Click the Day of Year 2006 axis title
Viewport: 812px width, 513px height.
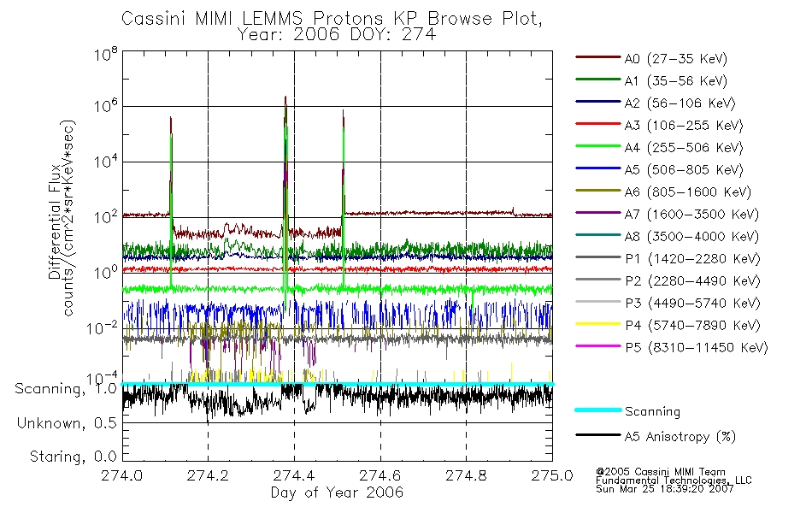[x=337, y=492]
